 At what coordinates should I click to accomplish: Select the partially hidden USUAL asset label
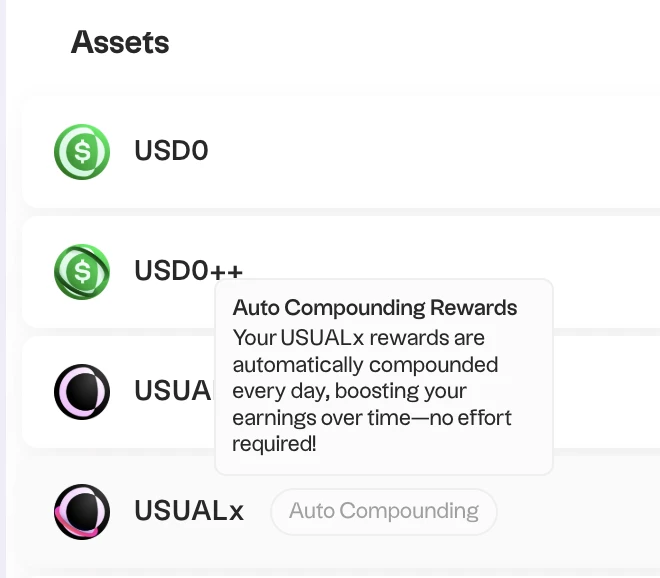pyautogui.click(x=173, y=391)
